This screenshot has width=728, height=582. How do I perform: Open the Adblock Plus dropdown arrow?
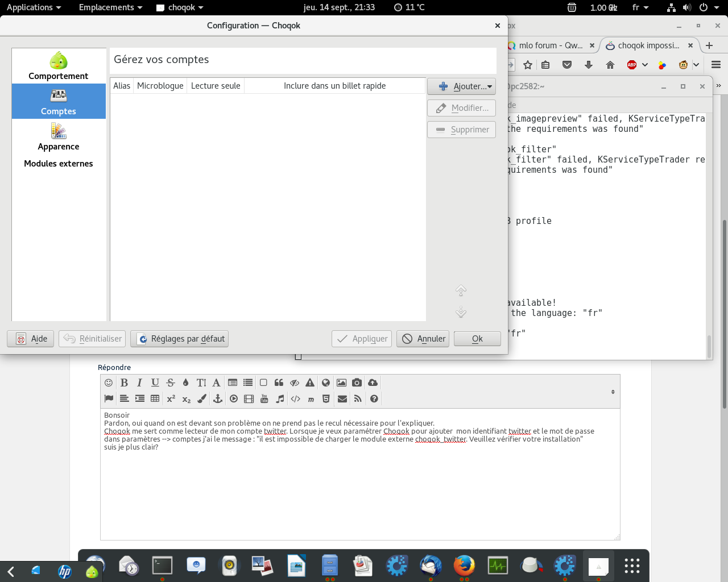645,65
